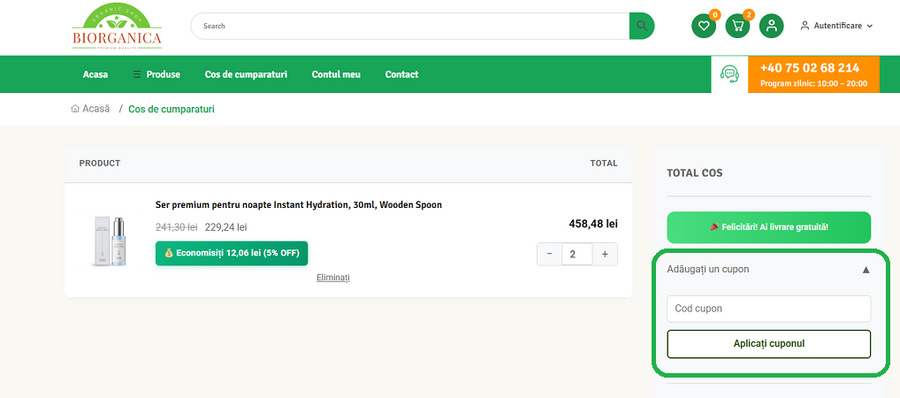Collapse the Adăugați un cupon section
900x398 pixels.
coord(769,269)
